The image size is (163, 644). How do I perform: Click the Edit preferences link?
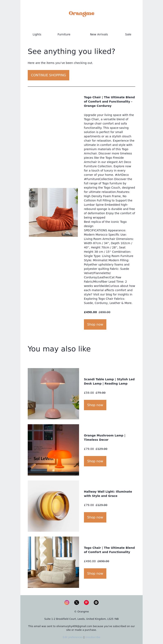(73, 637)
